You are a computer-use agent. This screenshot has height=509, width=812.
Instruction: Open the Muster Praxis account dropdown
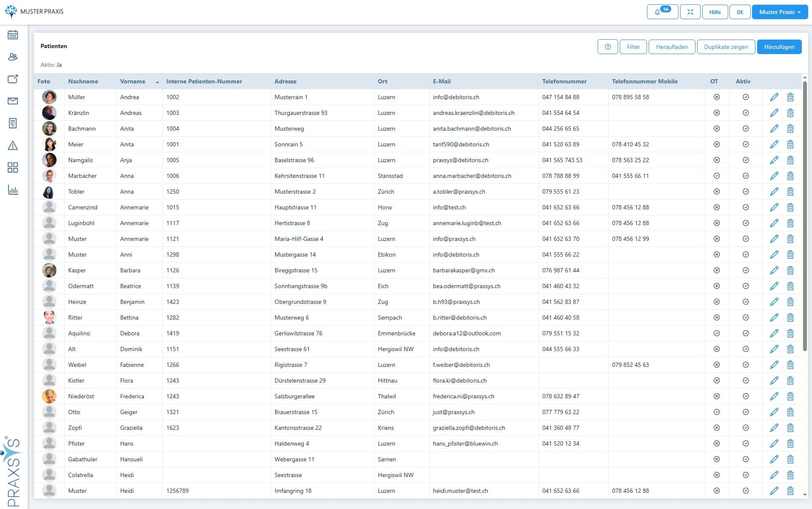[780, 12]
